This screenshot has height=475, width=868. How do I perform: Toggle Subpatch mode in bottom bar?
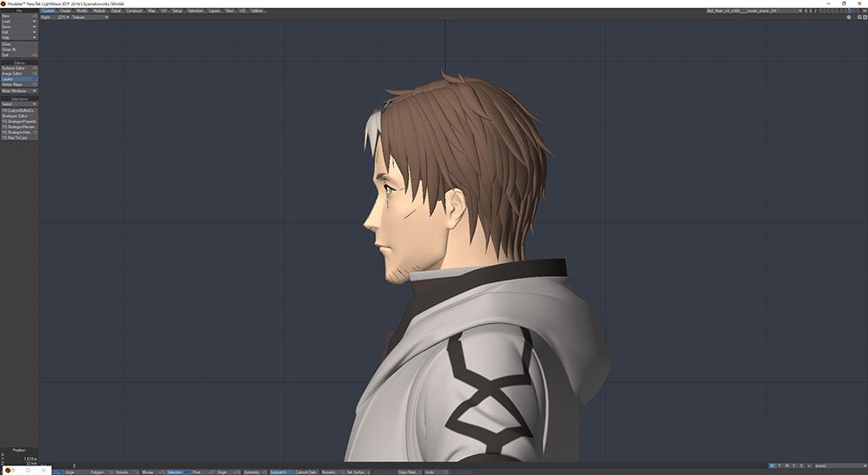(x=279, y=472)
